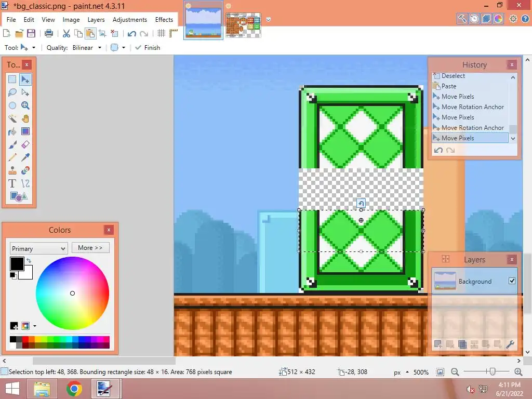Select the Ellipse Select tool
Image resolution: width=532 pixels, height=399 pixels.
click(12, 105)
